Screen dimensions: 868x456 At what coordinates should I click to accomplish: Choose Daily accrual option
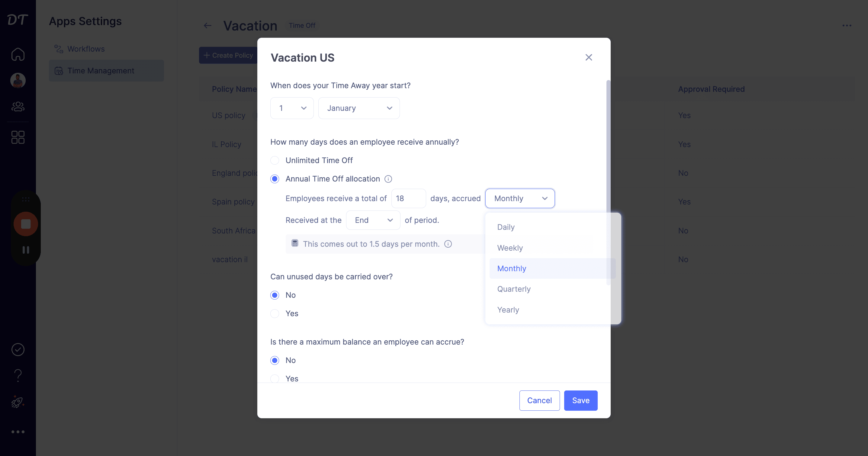[x=552, y=227]
